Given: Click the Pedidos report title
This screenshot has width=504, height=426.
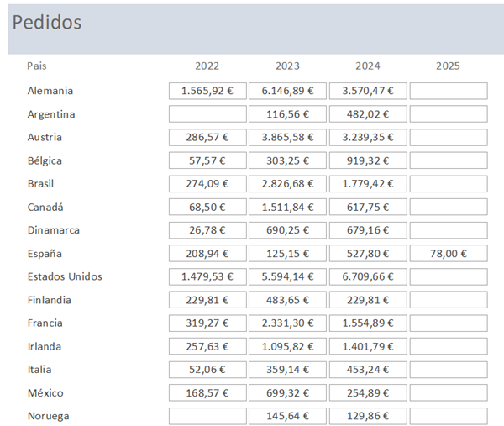Looking at the screenshot, I should coord(47,23).
